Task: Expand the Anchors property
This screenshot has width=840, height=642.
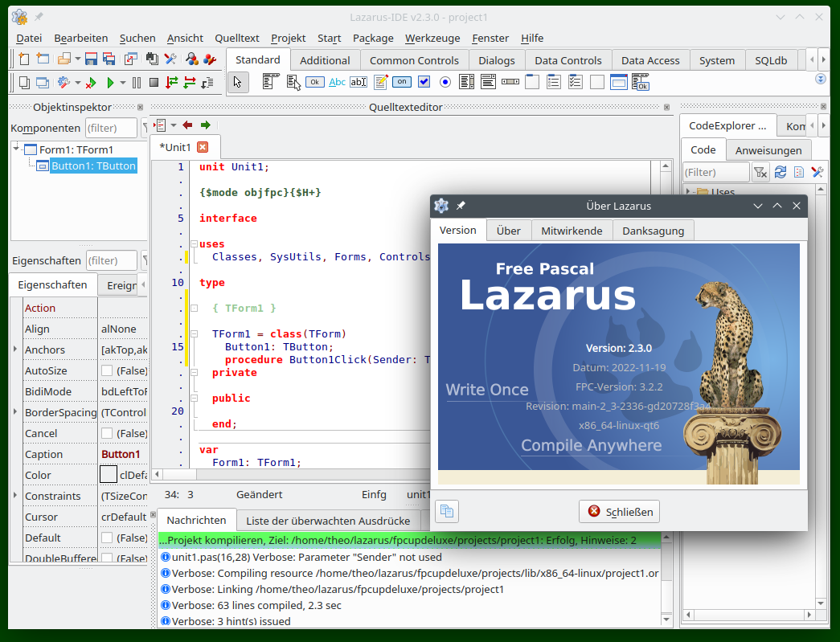Action: (15, 349)
